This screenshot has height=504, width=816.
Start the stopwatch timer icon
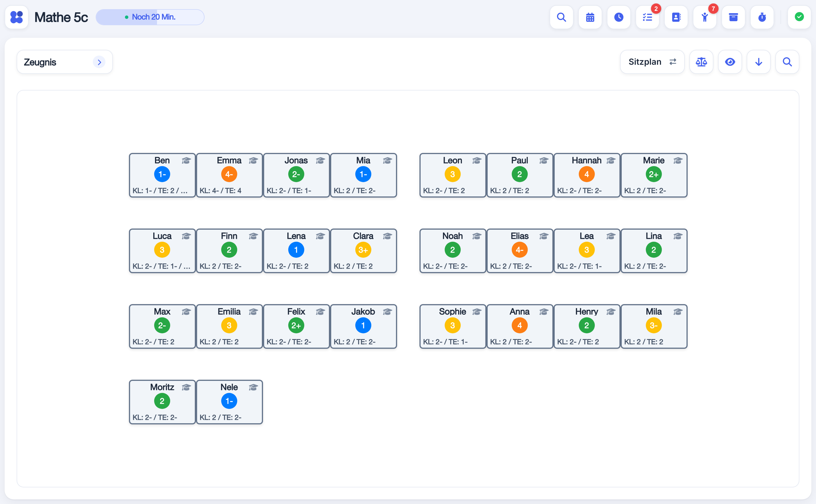click(x=762, y=17)
